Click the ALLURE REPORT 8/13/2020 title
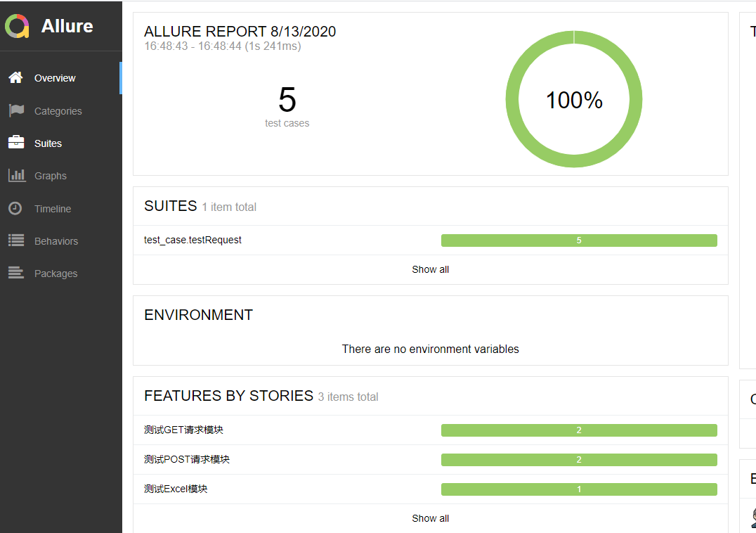 [x=240, y=32]
